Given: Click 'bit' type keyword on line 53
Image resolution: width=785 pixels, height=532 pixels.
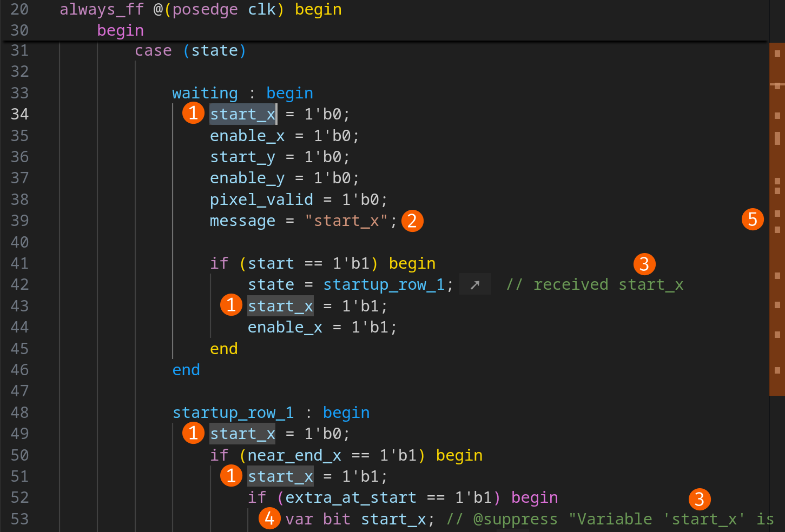Looking at the screenshot, I should pos(337,520).
